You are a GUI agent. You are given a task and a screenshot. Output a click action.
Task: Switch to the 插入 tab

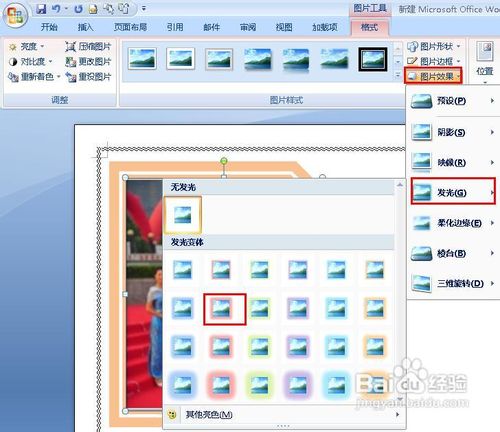click(x=85, y=27)
